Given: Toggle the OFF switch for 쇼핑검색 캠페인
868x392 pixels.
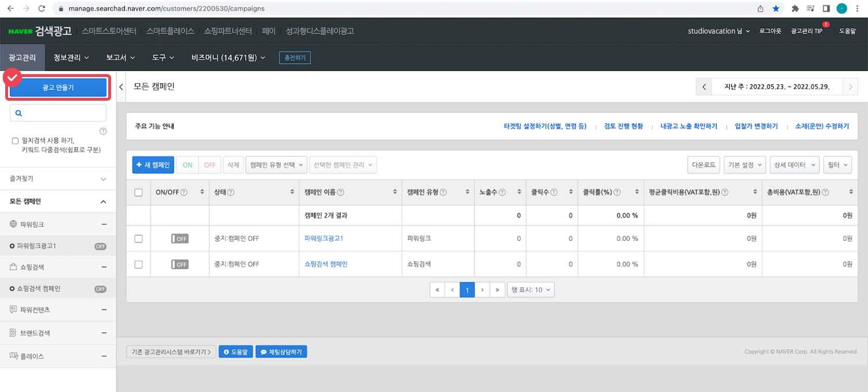Looking at the screenshot, I should click(x=180, y=264).
